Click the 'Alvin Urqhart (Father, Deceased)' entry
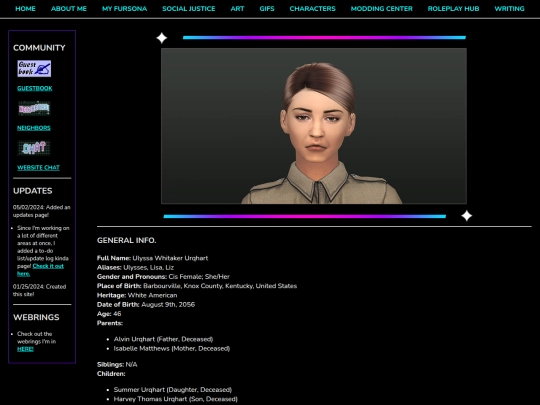 [164, 339]
